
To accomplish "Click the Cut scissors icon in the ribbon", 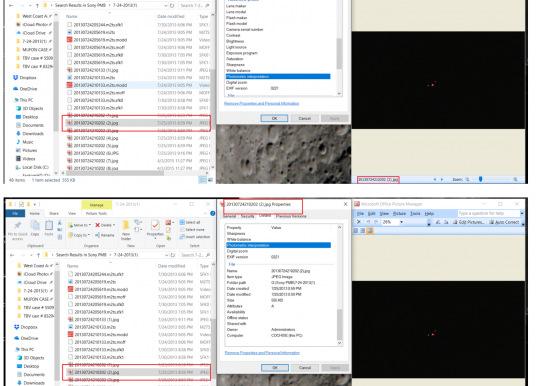I will [59, 222].
